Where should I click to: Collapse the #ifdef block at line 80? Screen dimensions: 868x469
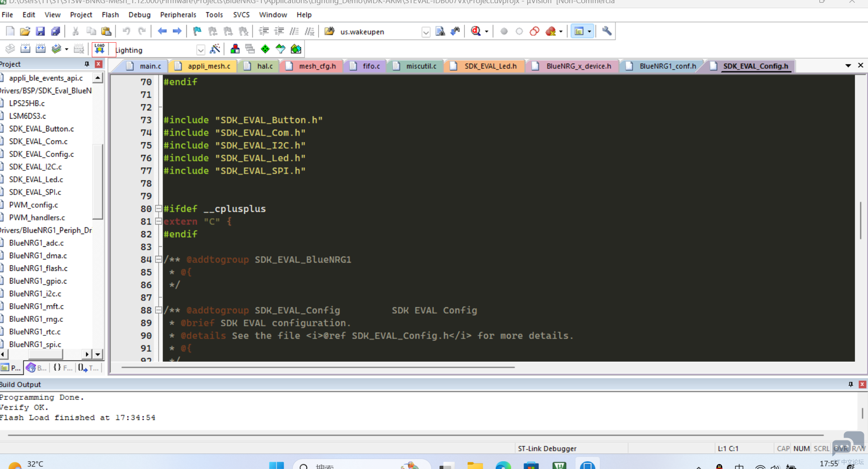coord(159,209)
